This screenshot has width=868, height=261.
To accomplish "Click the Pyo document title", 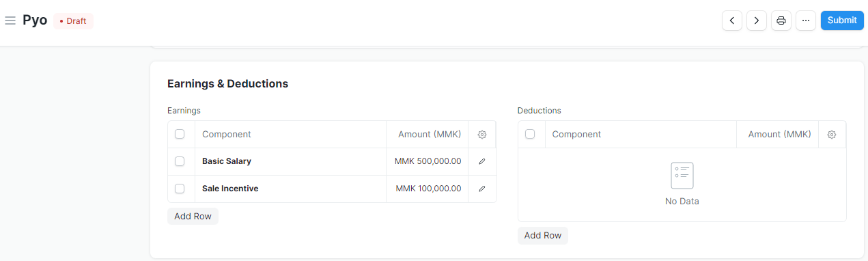I will (x=35, y=20).
